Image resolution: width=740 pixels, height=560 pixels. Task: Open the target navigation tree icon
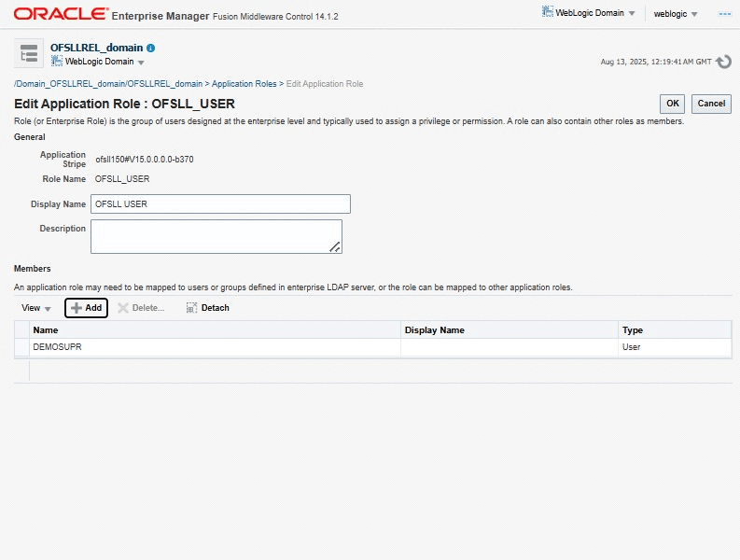(29, 53)
